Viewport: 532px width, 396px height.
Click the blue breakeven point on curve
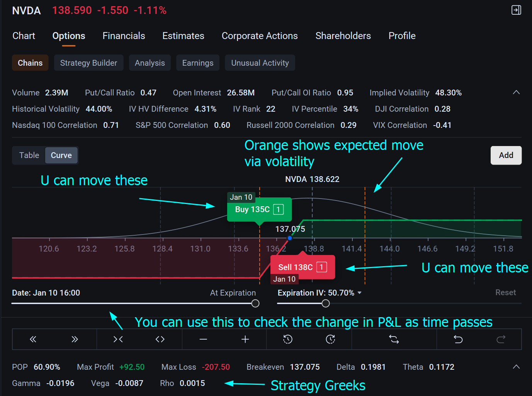290,238
